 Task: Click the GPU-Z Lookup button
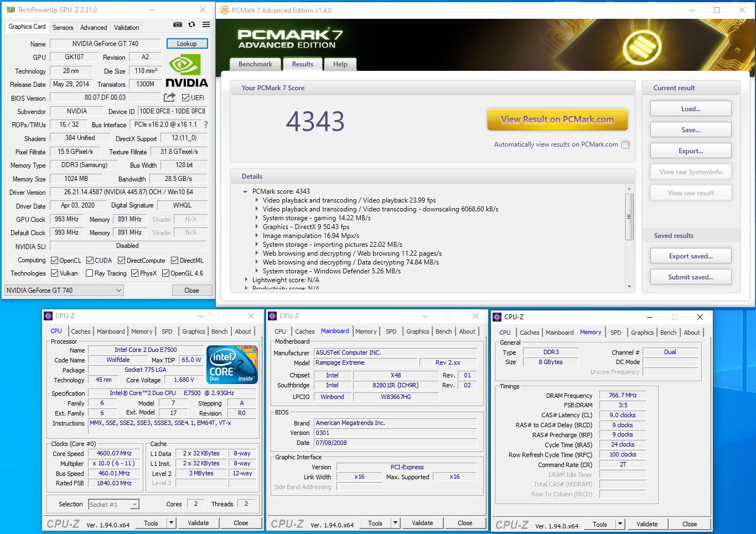click(x=187, y=44)
